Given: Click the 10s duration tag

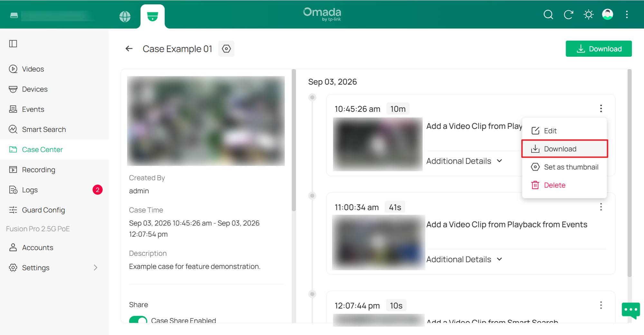Looking at the screenshot, I should tap(396, 305).
